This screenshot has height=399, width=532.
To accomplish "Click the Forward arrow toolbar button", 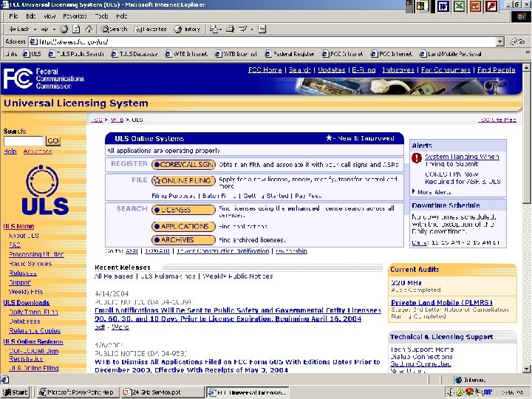I will tap(44, 29).
